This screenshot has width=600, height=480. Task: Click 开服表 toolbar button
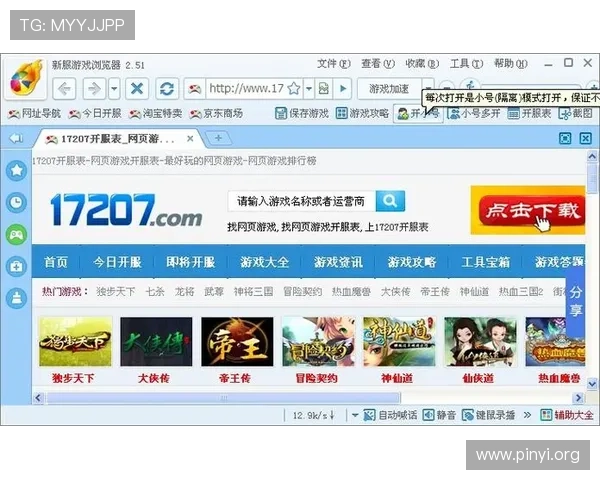point(529,113)
